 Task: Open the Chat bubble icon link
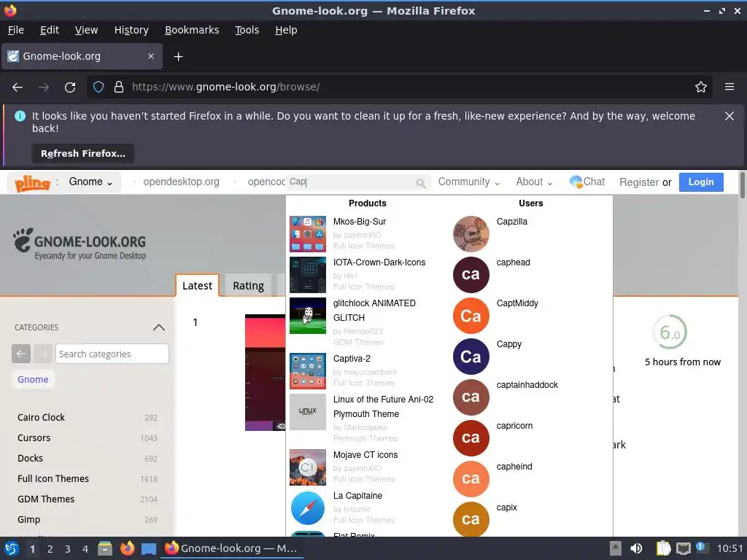[576, 182]
